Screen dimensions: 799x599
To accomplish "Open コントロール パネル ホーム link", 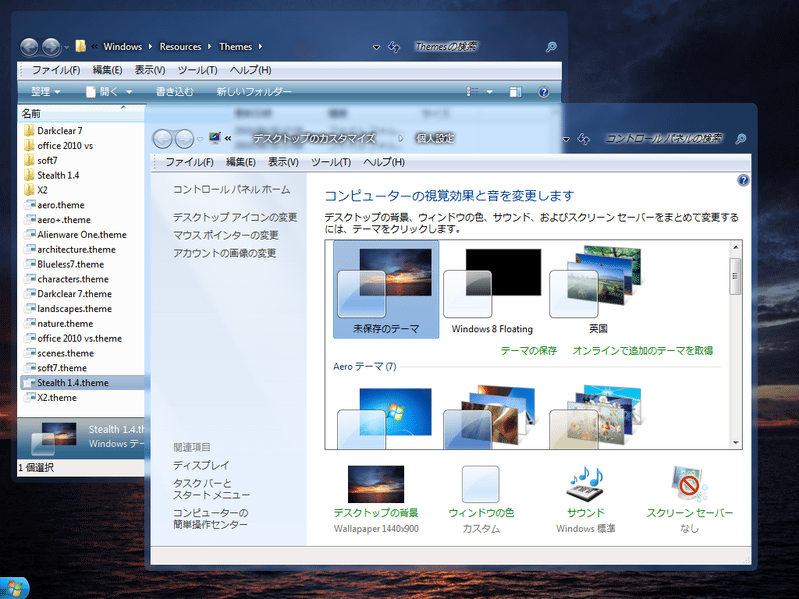I will 231,189.
